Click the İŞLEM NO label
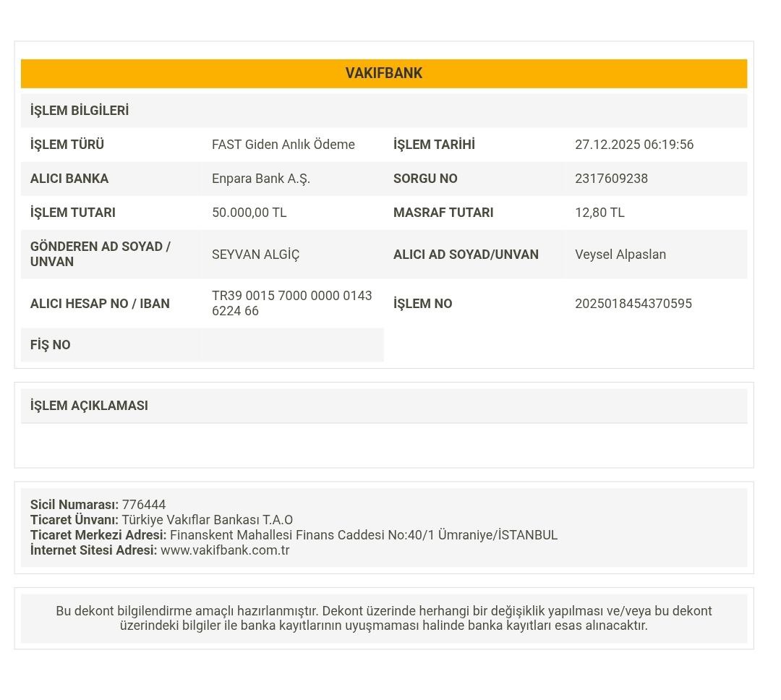Viewport: 781px width, 700px height. [x=422, y=304]
